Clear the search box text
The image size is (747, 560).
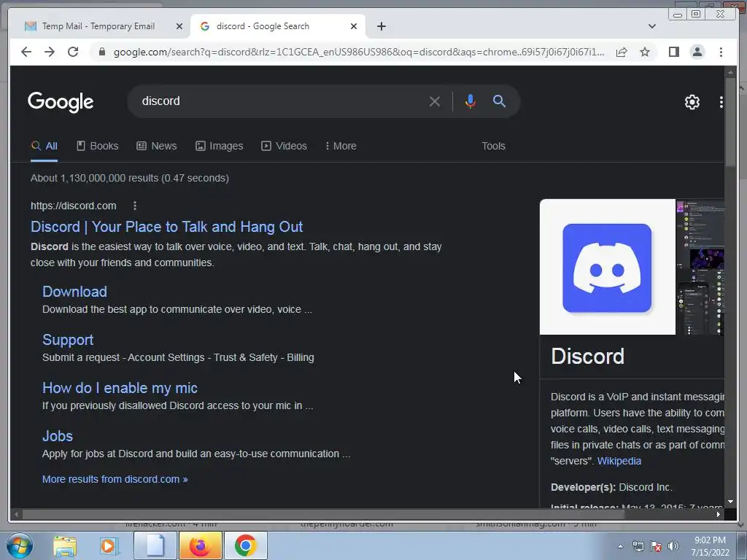[435, 101]
